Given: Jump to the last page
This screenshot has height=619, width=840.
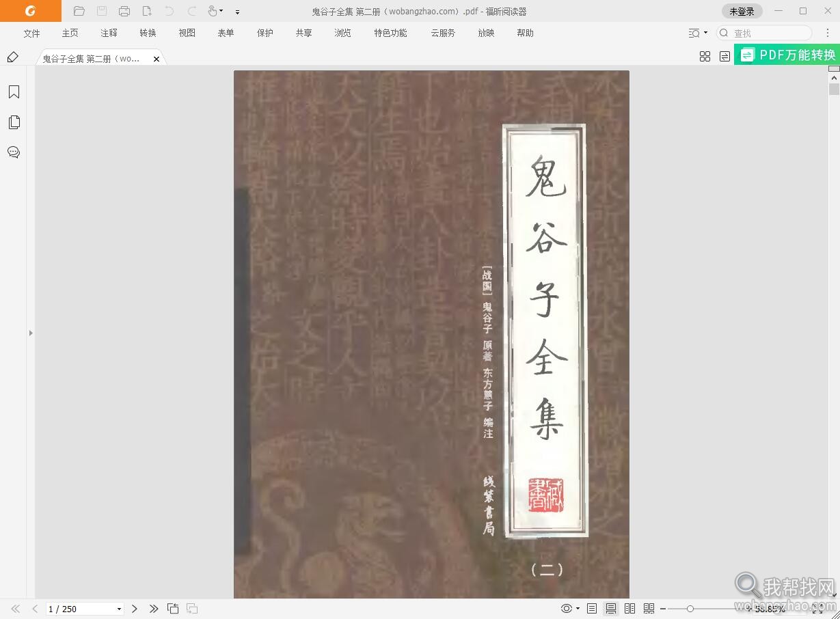Looking at the screenshot, I should [154, 609].
